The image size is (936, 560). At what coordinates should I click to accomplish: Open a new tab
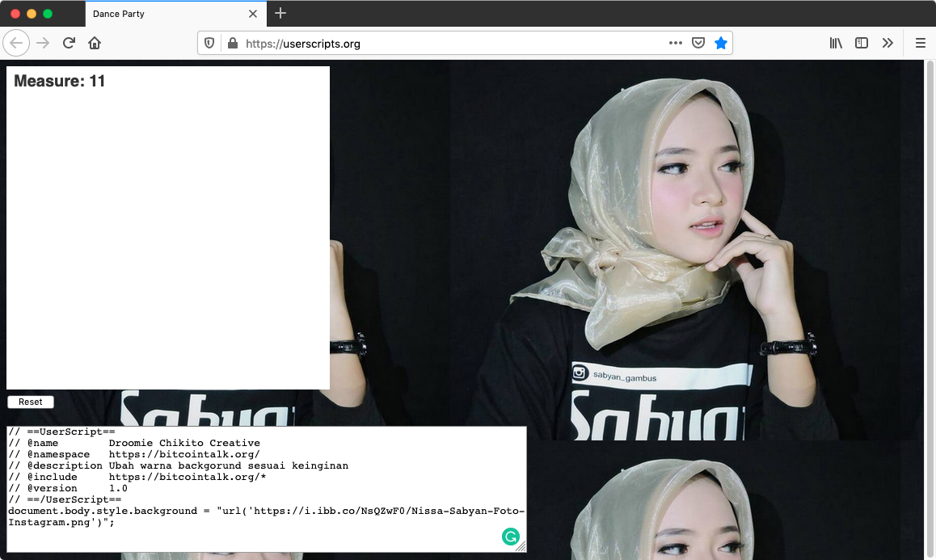[x=280, y=13]
